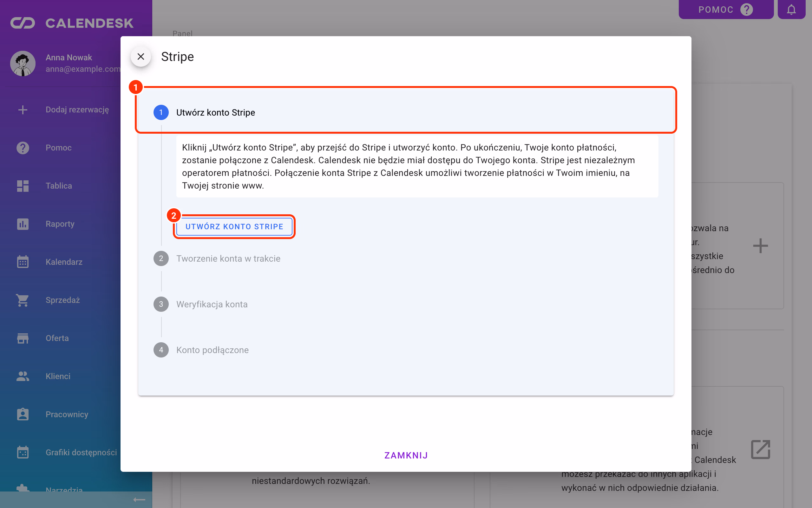
Task: Open the POMOC help button in the top bar
Action: point(726,10)
